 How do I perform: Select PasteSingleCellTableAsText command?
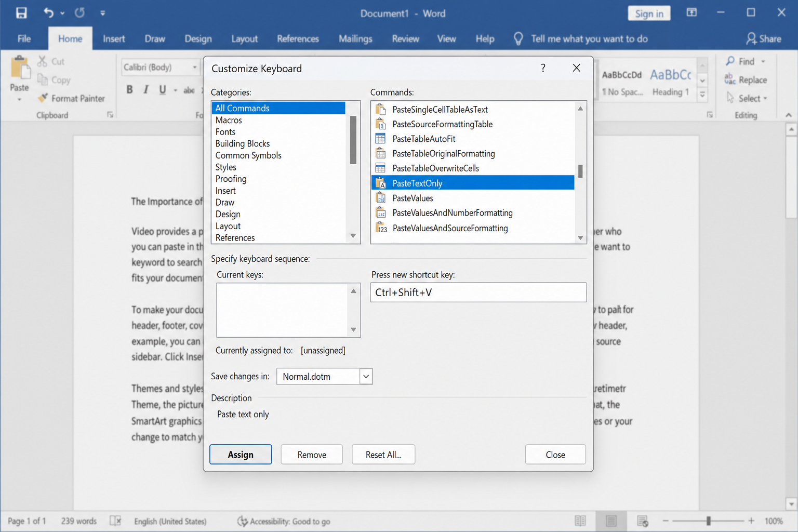tap(473, 110)
